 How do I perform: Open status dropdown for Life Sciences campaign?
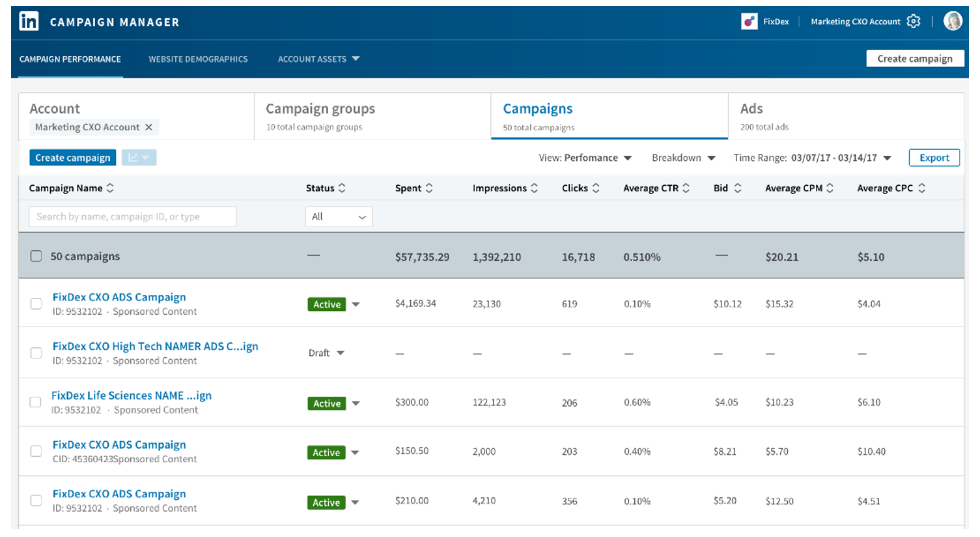tap(356, 403)
